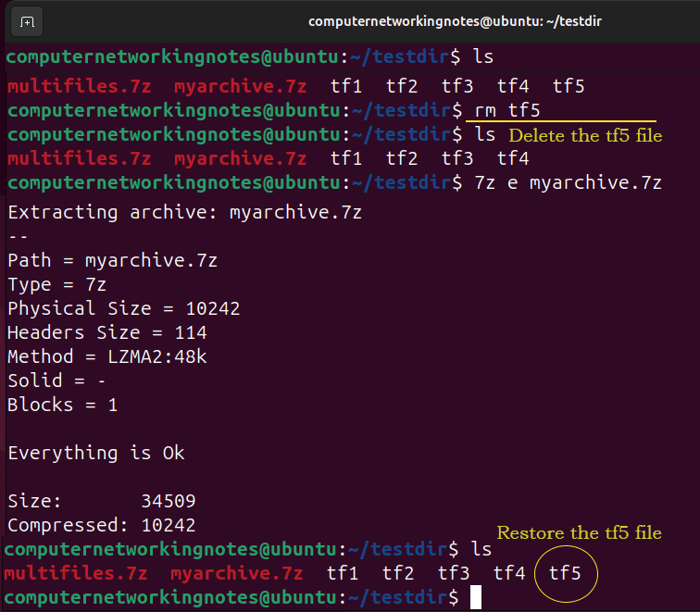
Task: Click 'Extracting archive: myarchive.7z' line
Action: coord(185,212)
